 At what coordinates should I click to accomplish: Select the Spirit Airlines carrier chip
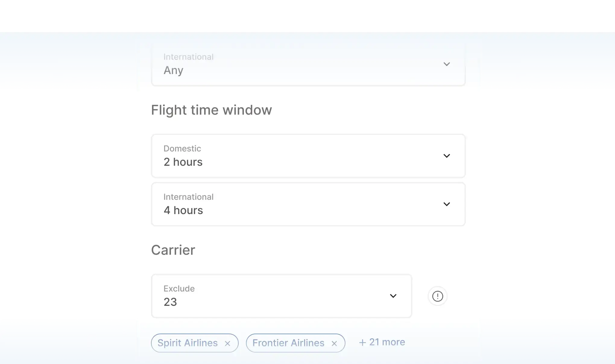pos(188,343)
